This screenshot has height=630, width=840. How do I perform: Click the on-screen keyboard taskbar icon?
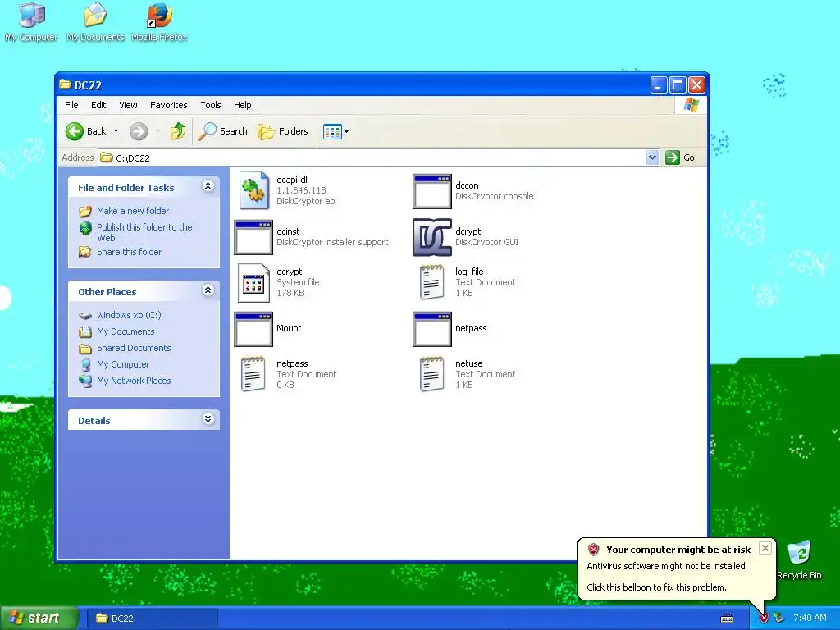click(727, 619)
